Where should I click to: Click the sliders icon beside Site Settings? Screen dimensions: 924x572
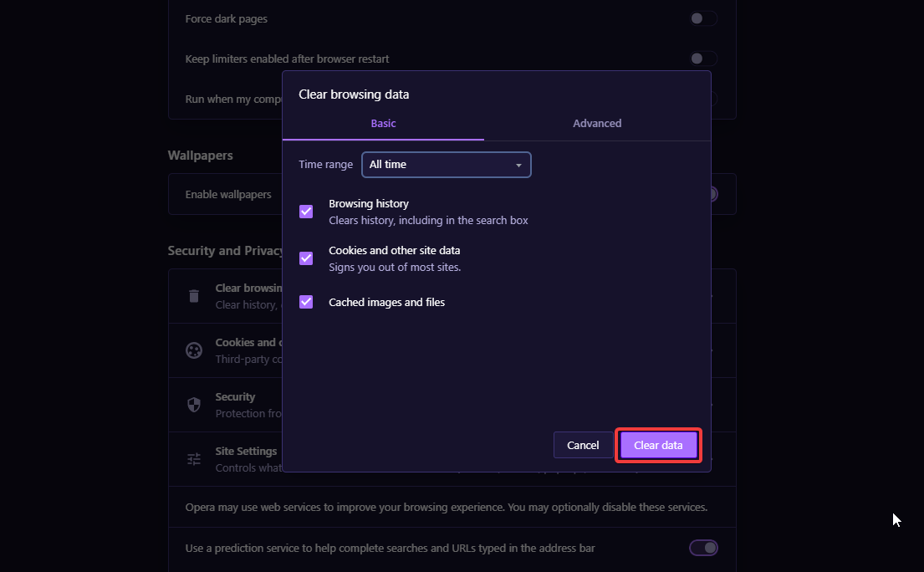point(194,458)
